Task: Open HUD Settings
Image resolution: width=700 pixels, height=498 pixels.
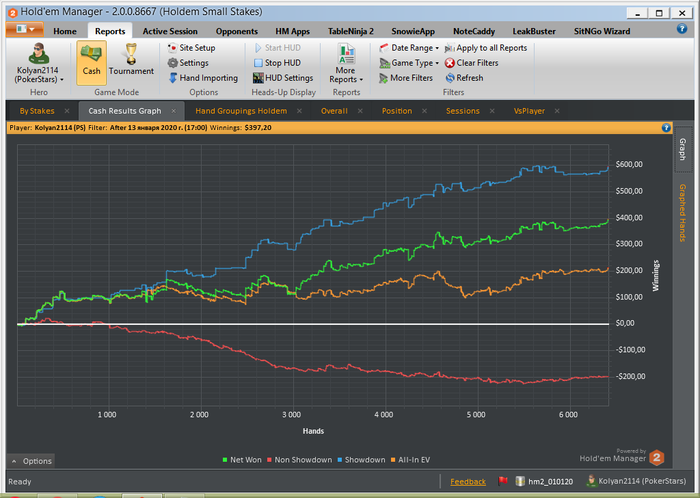Action: pyautogui.click(x=283, y=78)
